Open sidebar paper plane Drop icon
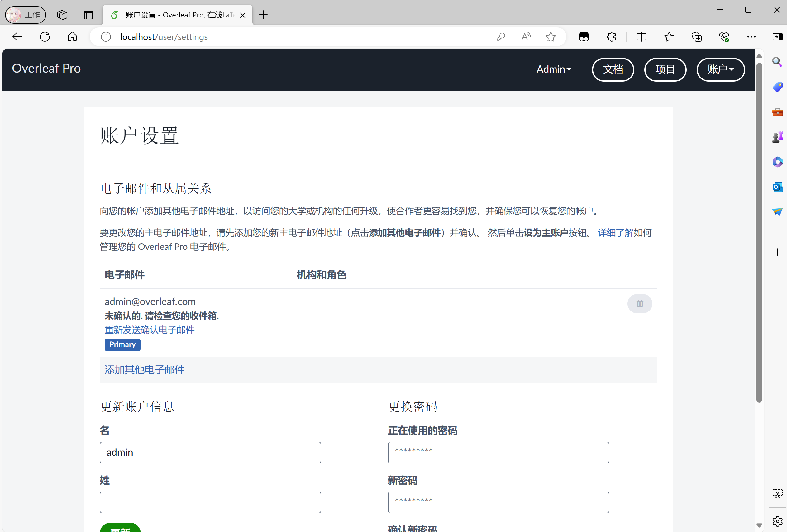The width and height of the screenshot is (787, 532). pos(777,212)
